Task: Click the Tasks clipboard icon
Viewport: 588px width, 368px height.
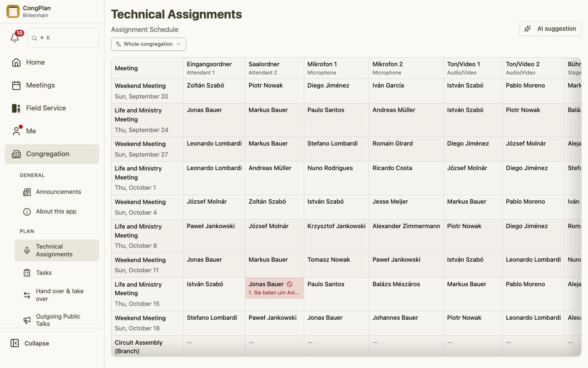Action: pos(27,273)
